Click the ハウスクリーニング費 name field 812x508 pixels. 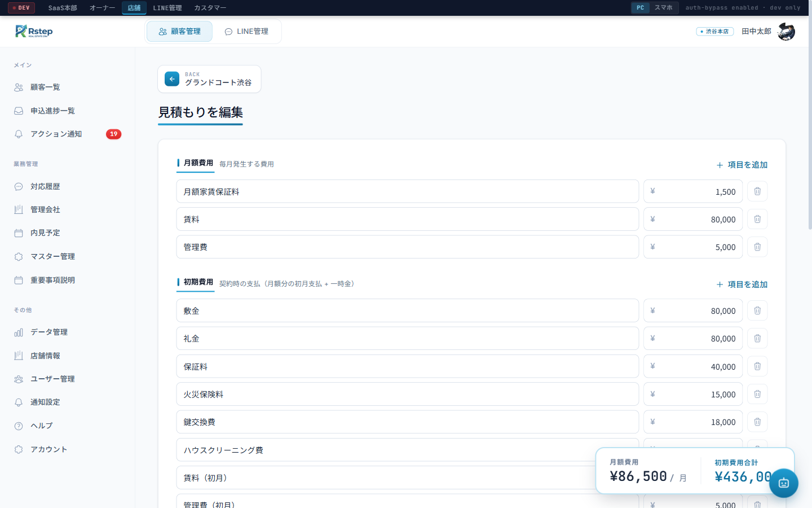tap(408, 450)
